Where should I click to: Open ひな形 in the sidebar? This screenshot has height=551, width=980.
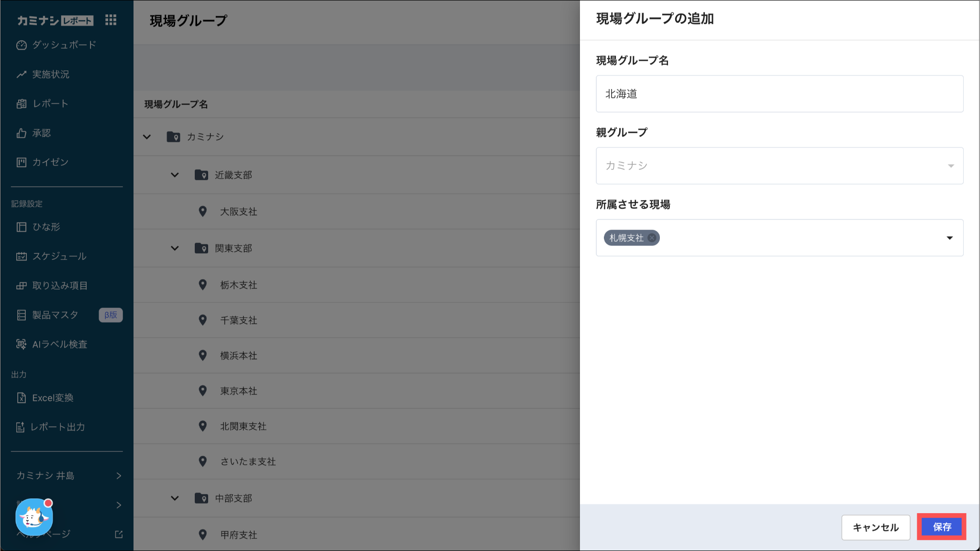46,227
